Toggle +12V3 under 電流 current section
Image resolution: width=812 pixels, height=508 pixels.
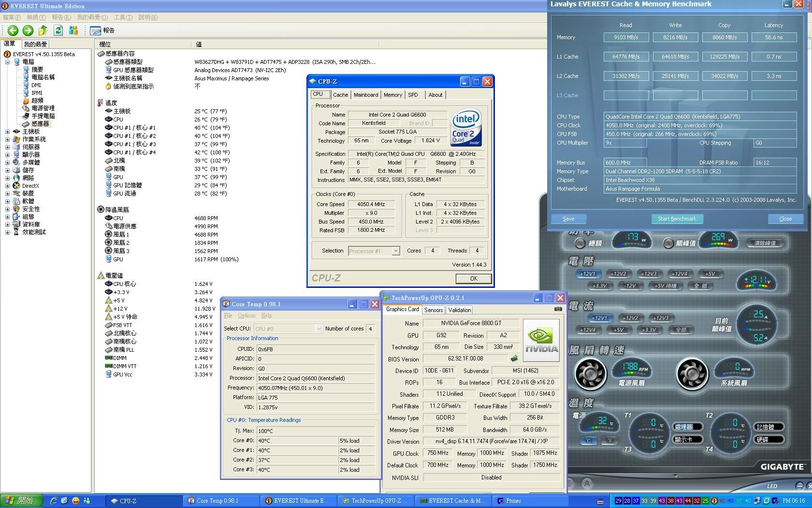pyautogui.click(x=661, y=318)
